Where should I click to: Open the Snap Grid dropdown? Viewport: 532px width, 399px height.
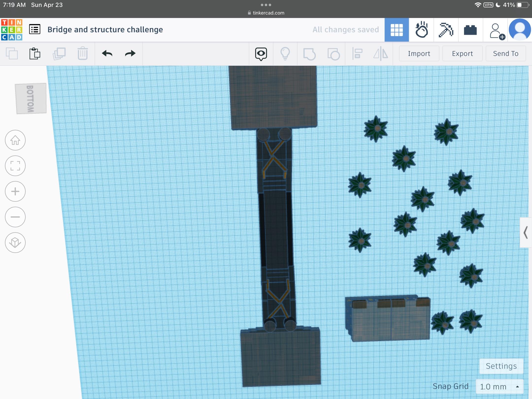(499, 386)
